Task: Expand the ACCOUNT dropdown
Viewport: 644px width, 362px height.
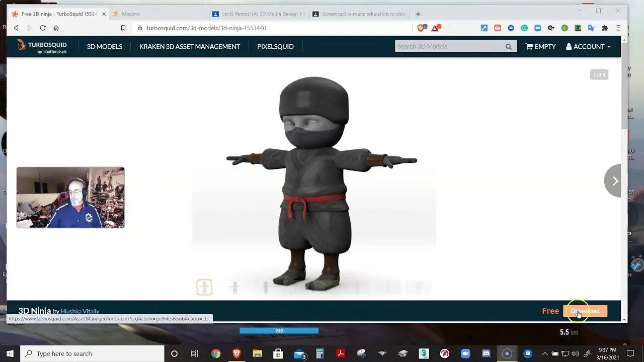Action: 588,46
